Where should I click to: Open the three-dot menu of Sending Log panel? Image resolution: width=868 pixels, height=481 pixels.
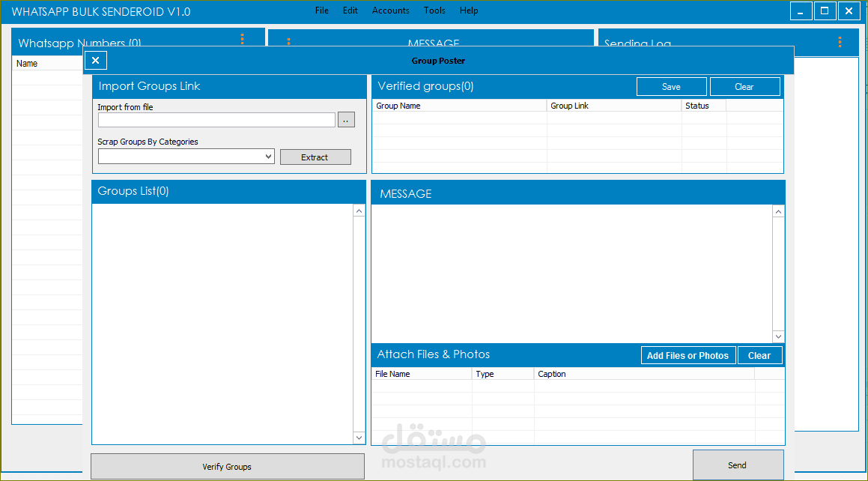pos(840,41)
